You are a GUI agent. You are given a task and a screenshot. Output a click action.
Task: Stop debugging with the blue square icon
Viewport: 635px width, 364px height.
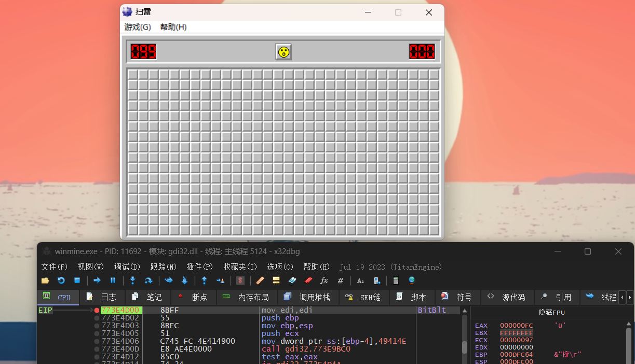point(77,281)
